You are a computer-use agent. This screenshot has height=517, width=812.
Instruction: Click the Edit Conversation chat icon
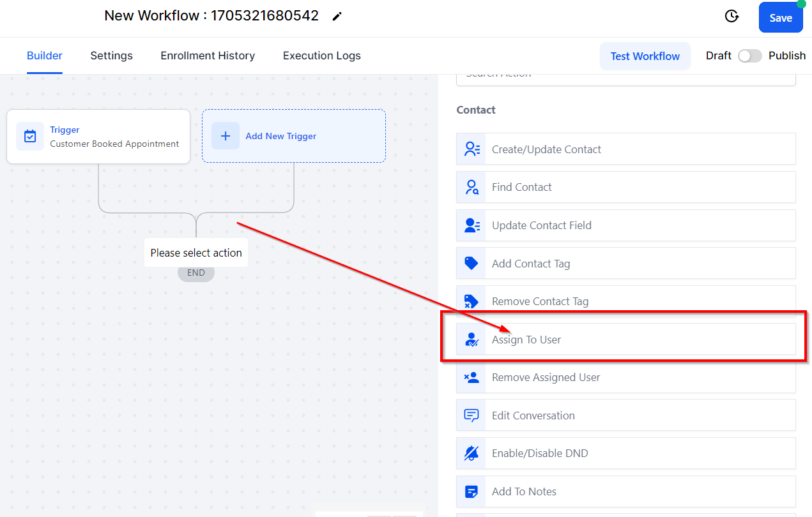pos(471,416)
